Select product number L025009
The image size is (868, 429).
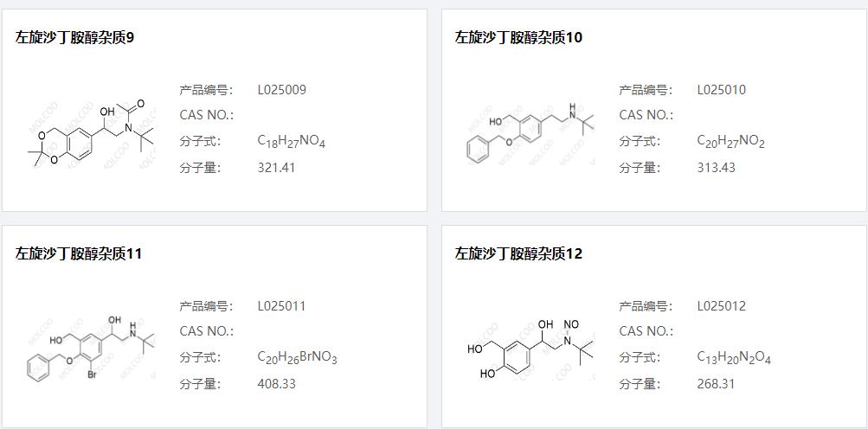[x=282, y=90]
